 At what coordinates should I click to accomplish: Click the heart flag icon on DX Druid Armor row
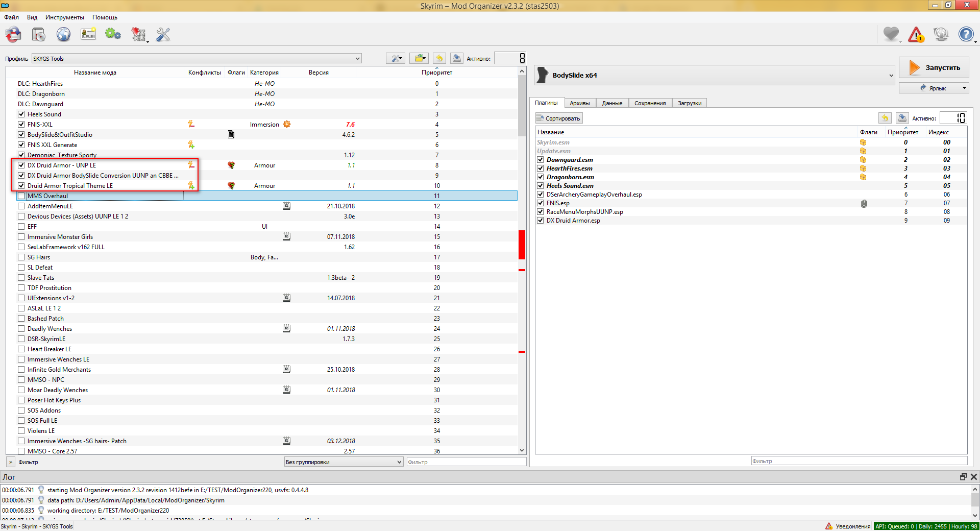click(231, 165)
